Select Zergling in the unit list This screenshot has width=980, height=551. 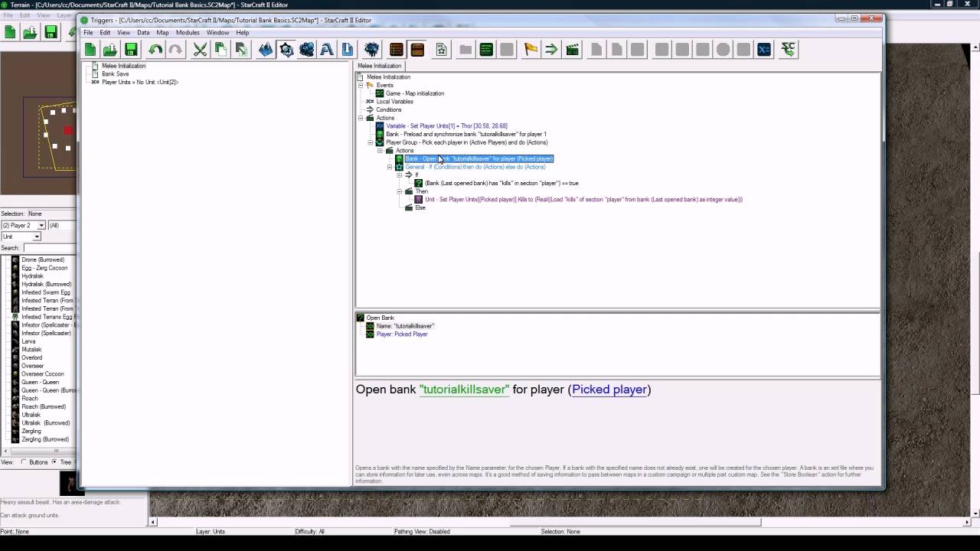(31, 432)
